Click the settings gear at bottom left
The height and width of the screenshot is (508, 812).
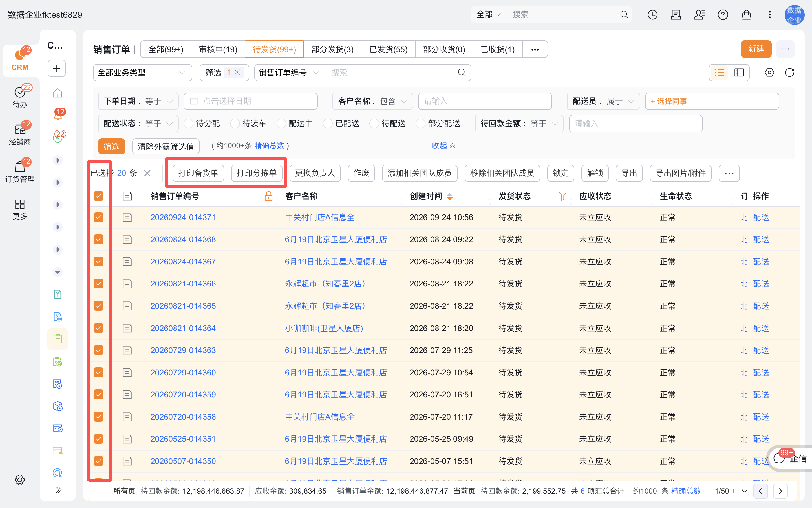point(20,480)
